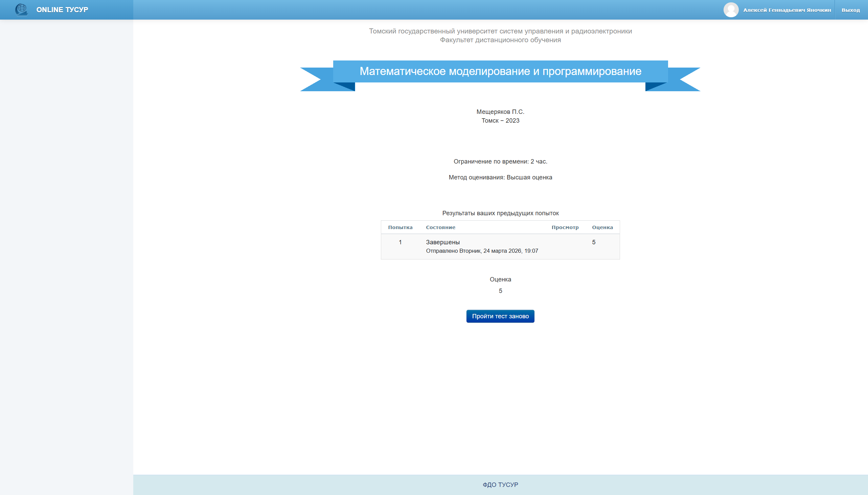Click the ФДО ТУСУР footer text

tap(500, 485)
